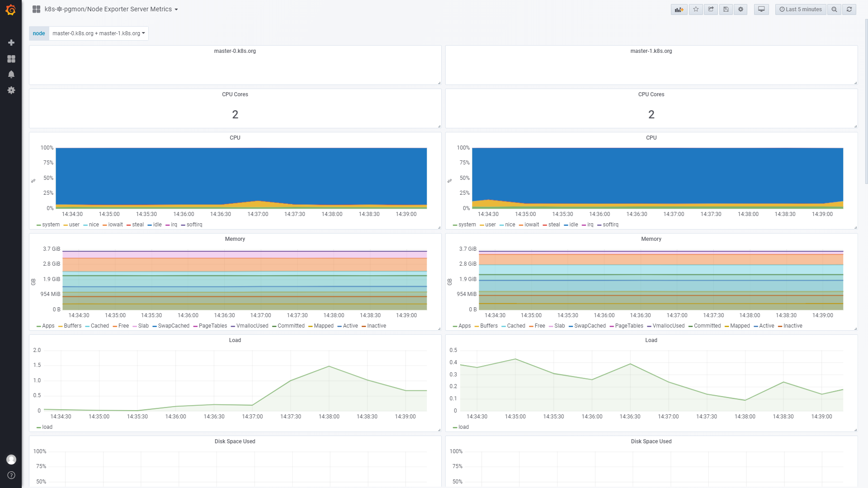The height and width of the screenshot is (488, 868).
Task: Toggle idle series in master-0 CPU legend
Action: 157,225
